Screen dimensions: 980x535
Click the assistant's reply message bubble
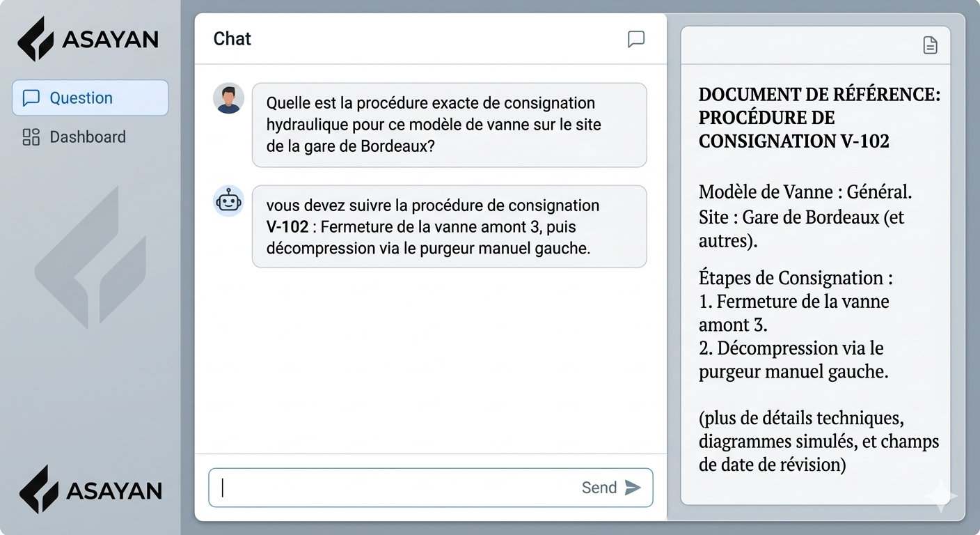coord(449,226)
